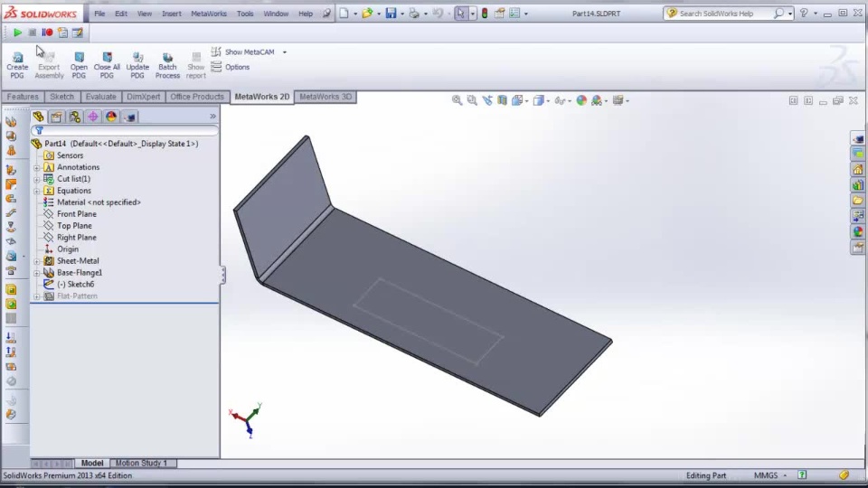
Task: Open MetaWorks Options
Action: [231, 67]
